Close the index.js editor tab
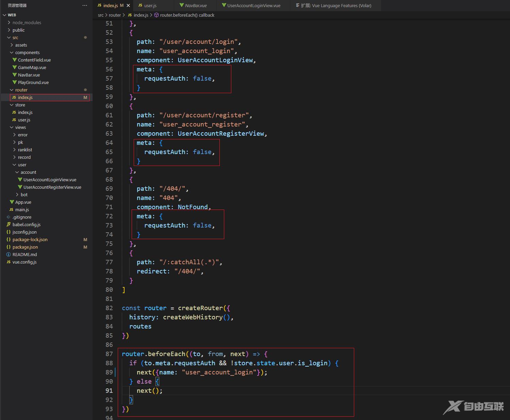The width and height of the screenshot is (510, 420). (128, 5)
